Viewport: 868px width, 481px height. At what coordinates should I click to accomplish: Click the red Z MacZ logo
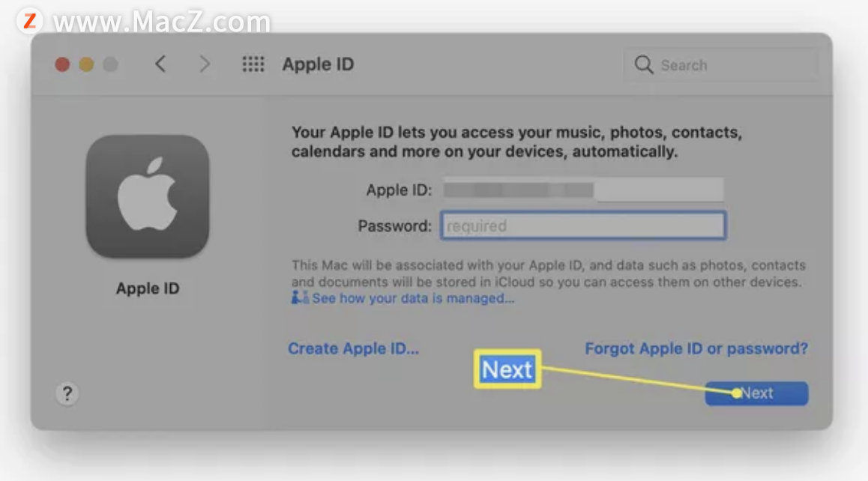[x=29, y=21]
